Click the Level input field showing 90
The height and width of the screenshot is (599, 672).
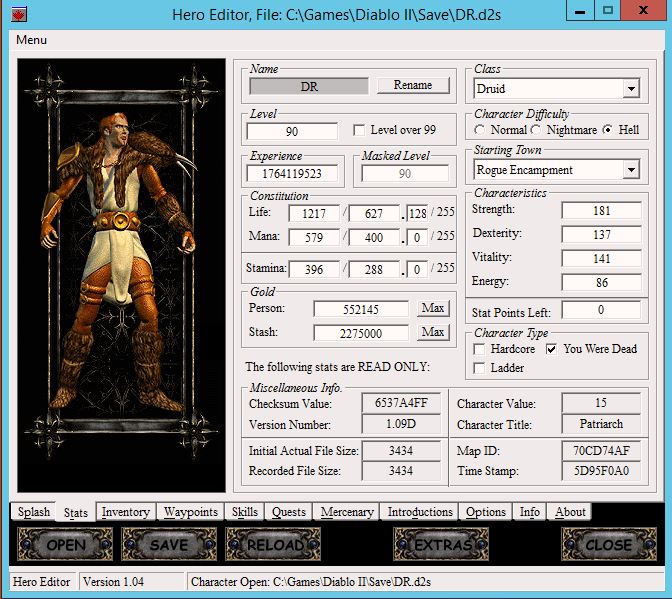pyautogui.click(x=292, y=131)
